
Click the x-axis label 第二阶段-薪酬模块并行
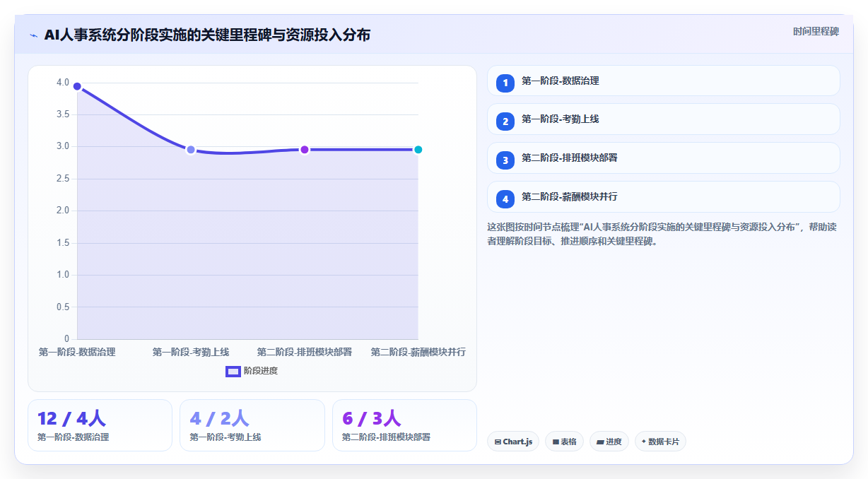point(418,352)
